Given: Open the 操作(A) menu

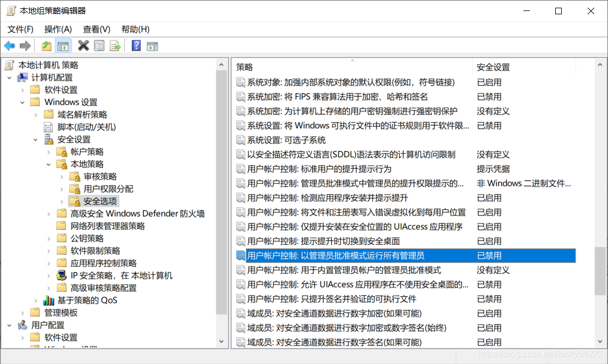Looking at the screenshot, I should pyautogui.click(x=58, y=29).
